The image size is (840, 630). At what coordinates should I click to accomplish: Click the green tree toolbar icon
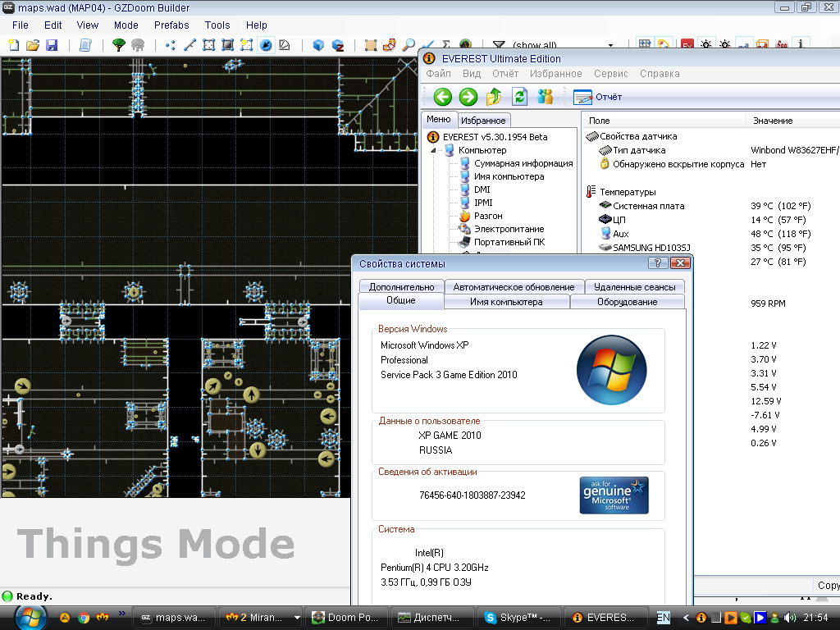pos(119,45)
